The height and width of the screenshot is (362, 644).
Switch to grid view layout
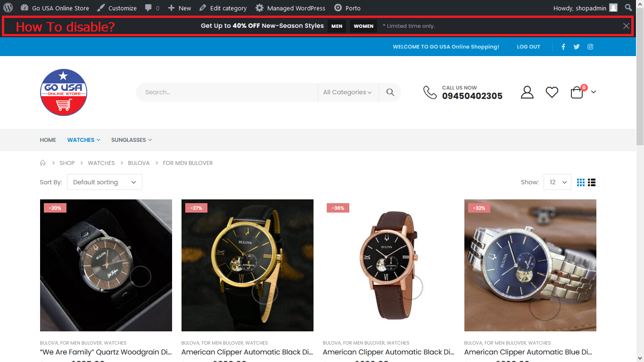coord(581,182)
